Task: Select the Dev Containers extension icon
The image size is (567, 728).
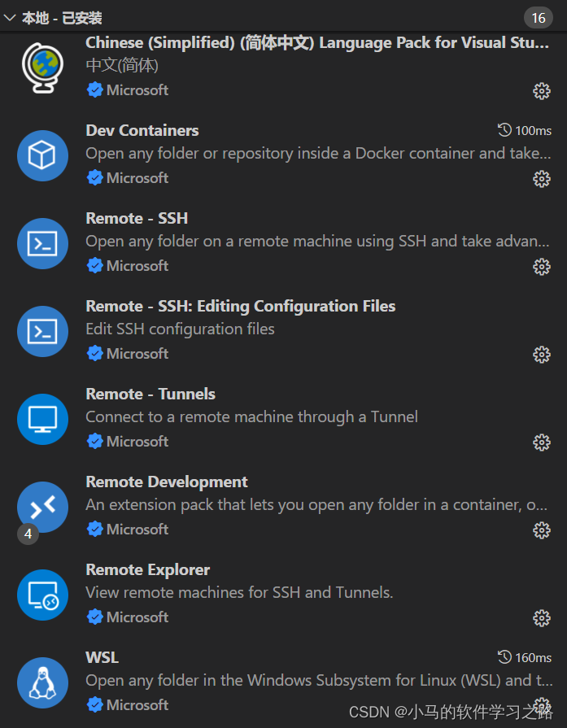Action: tap(42, 155)
